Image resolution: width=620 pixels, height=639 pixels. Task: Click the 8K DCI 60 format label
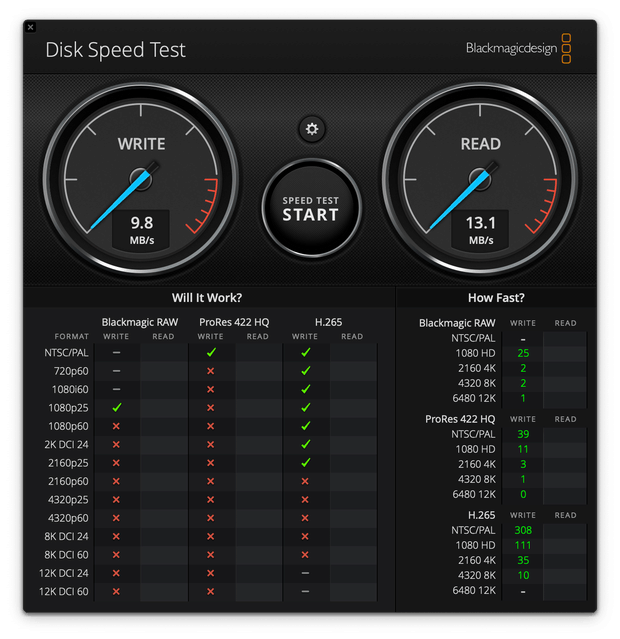pyautogui.click(x=66, y=555)
